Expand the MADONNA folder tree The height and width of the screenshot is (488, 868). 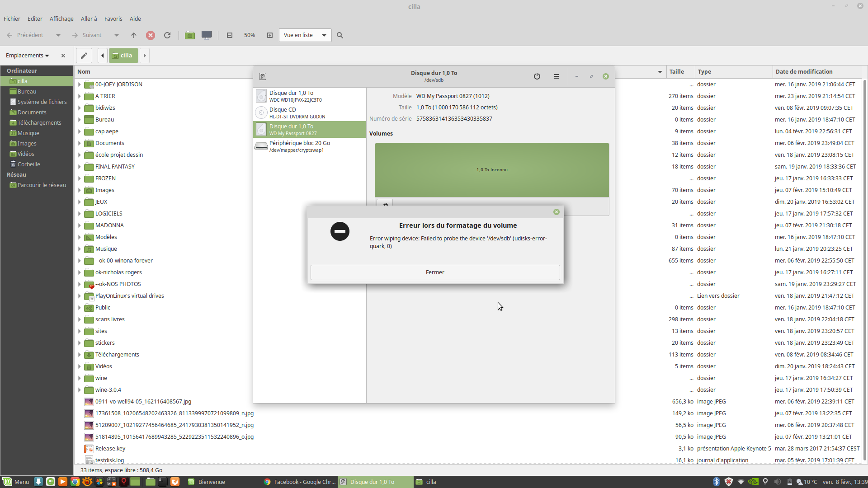tap(80, 225)
